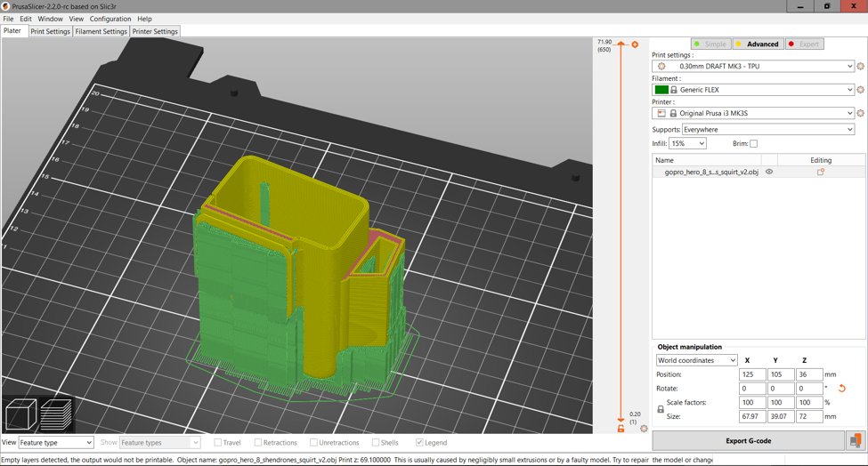Click the PrusaSlicer app icon in the title bar
The image size is (868, 466).
[5, 6]
